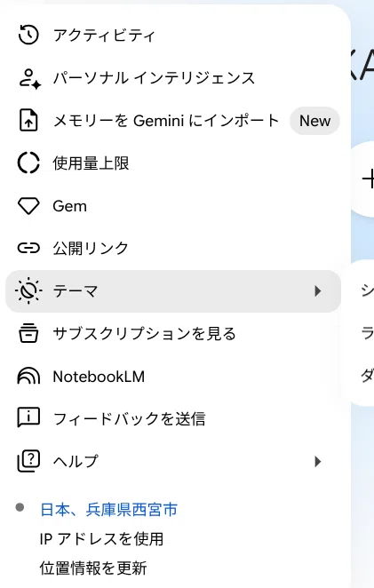Click the パーソナル インテリジェンス person sparkle icon

[x=29, y=78]
